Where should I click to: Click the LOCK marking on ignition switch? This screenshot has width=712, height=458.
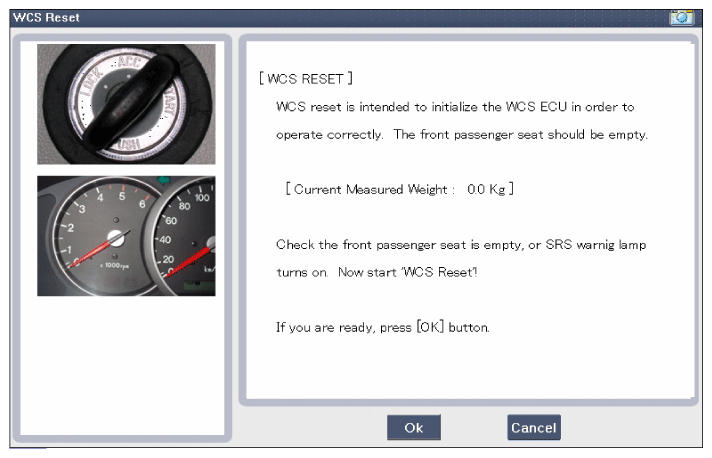92,83
